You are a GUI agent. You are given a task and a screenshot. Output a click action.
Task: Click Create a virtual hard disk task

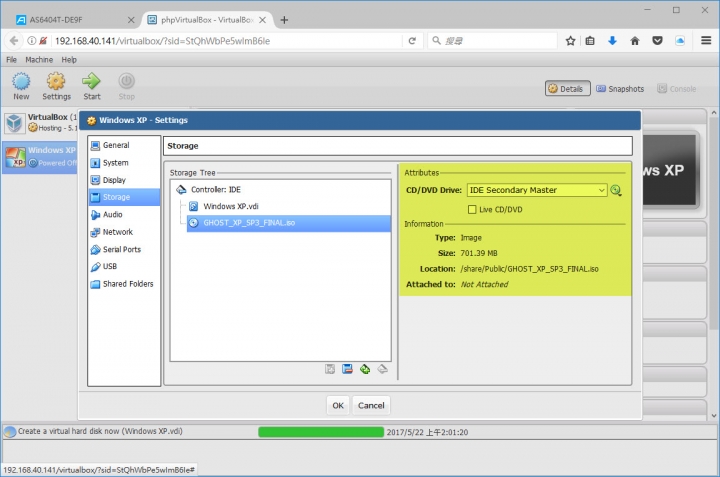coord(100,432)
